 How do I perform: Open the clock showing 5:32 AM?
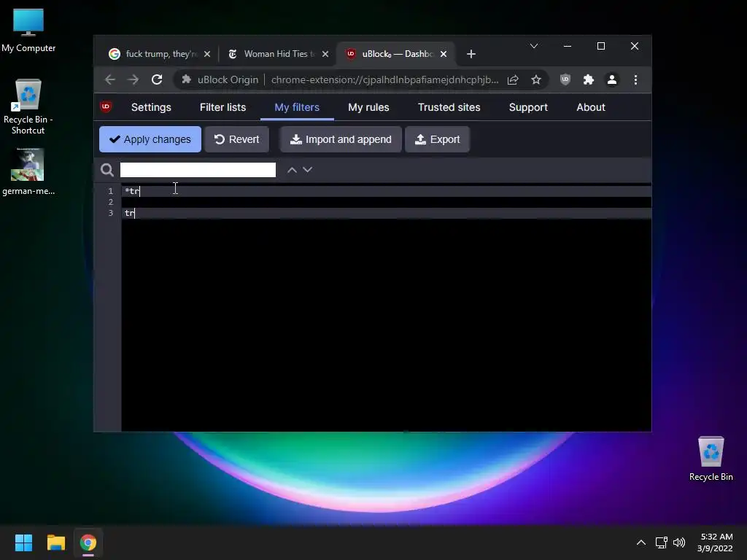pos(715,542)
